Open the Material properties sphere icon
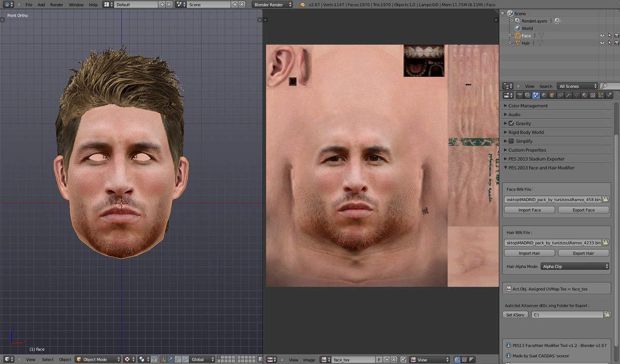Screen dimensions: 620x364 [585, 95]
